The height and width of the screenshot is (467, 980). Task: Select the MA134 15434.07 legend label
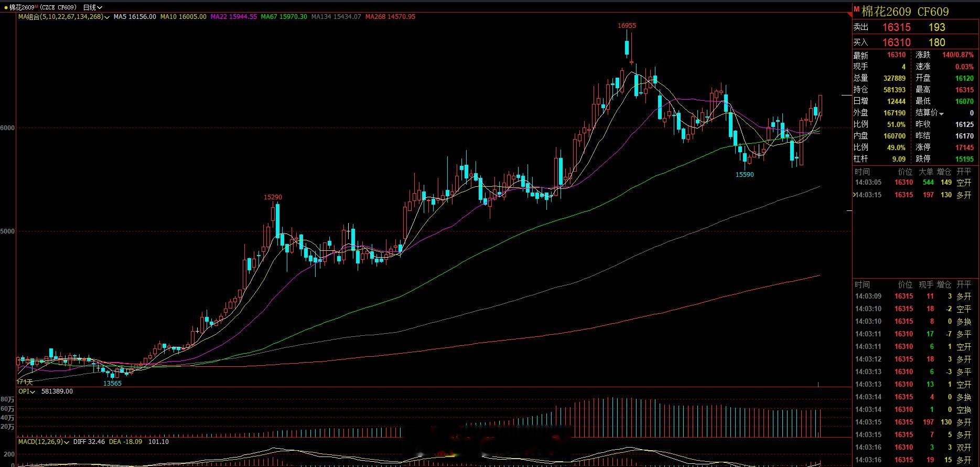[336, 17]
